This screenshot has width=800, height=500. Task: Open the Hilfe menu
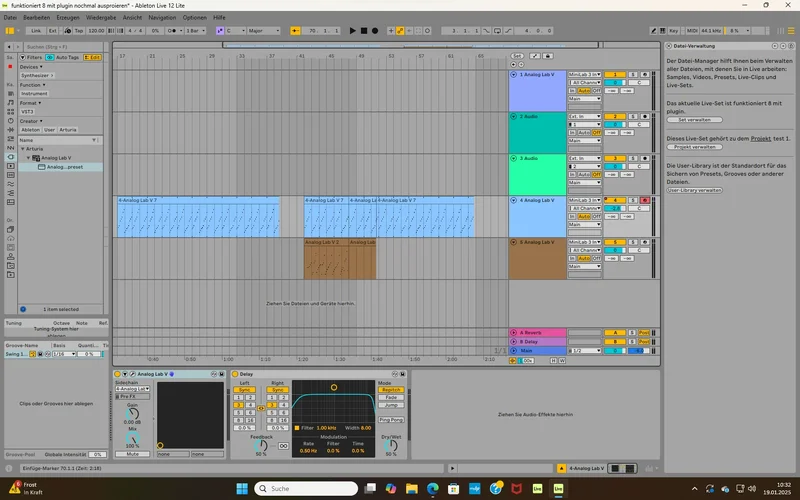click(219, 17)
